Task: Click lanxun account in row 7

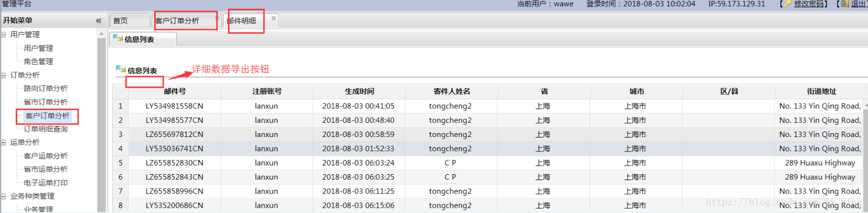Action: pyautogui.click(x=267, y=191)
